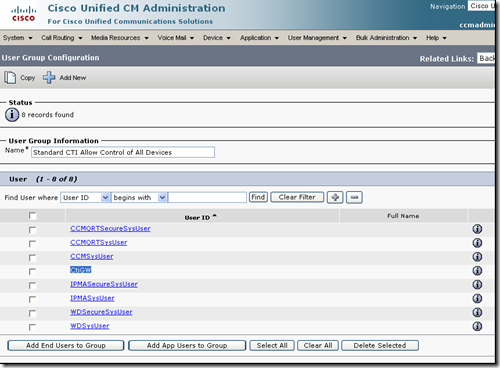Check the WDSecureSysUser checkbox
The height and width of the screenshot is (368, 500).
[x=32, y=313]
